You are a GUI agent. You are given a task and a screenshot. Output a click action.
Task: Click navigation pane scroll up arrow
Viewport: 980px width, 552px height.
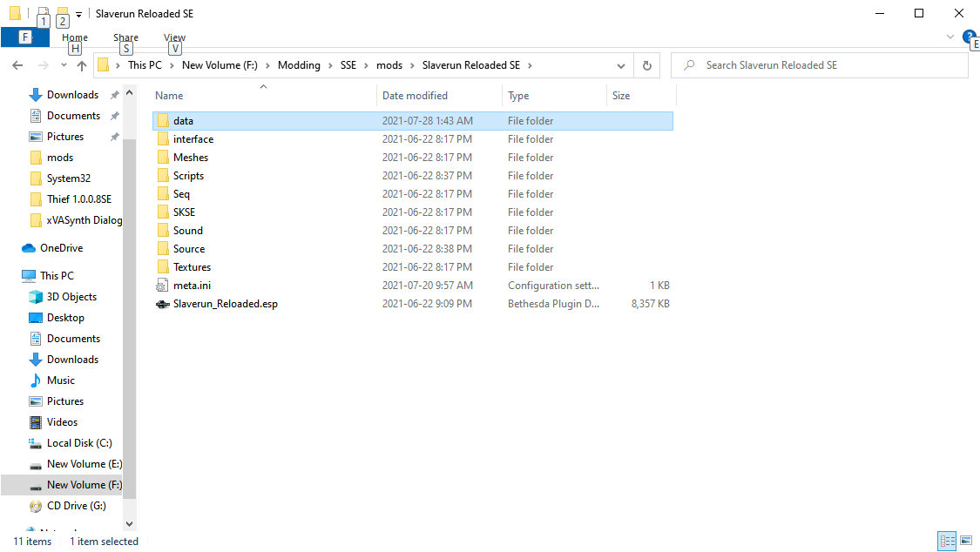coord(130,92)
